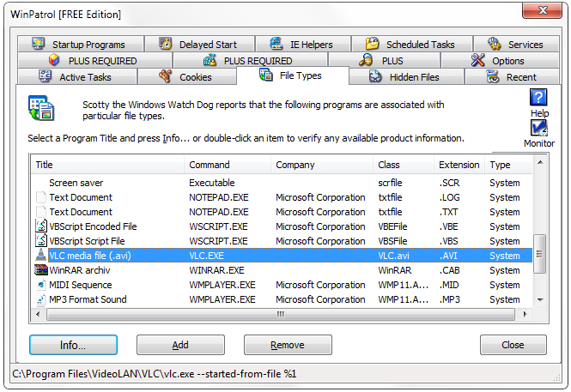
Task: Close the WinPatrol window
Action: click(x=542, y=10)
